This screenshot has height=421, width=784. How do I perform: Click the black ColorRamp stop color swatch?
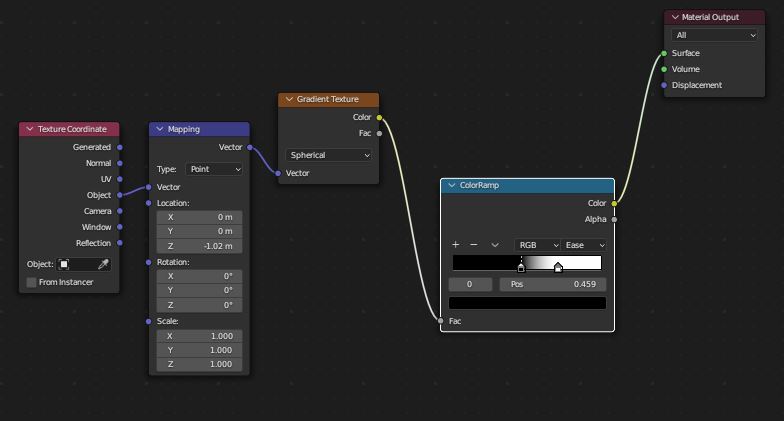527,303
